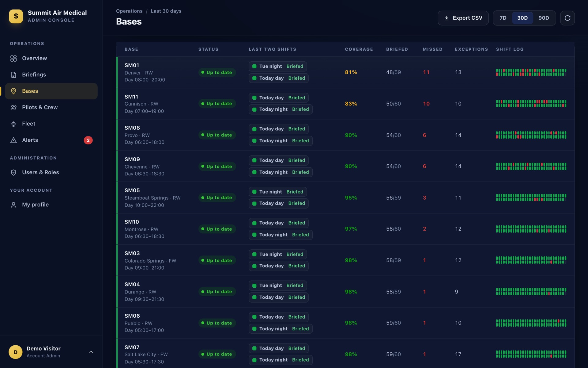Select the 90D time range
The width and height of the screenshot is (588, 368).
[x=544, y=18]
